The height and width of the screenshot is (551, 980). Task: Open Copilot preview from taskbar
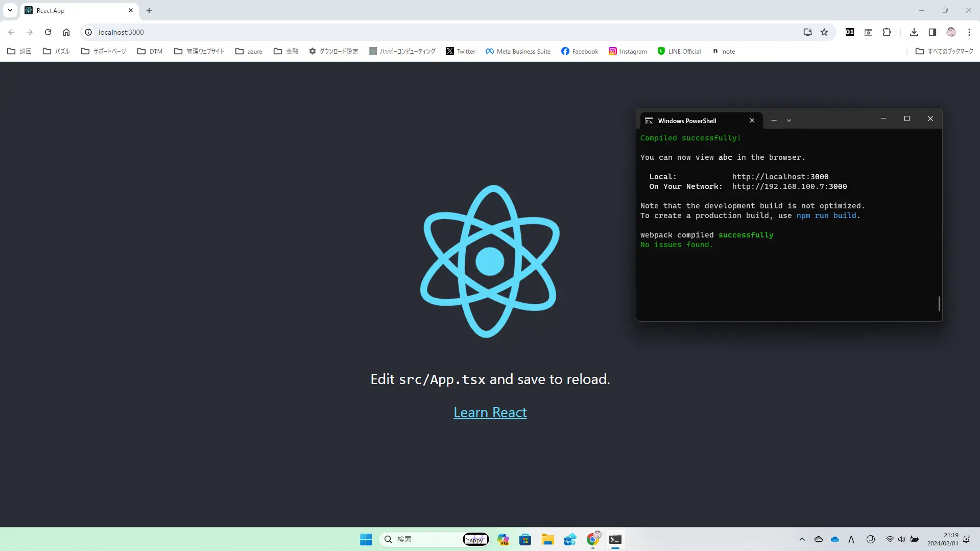tap(503, 539)
